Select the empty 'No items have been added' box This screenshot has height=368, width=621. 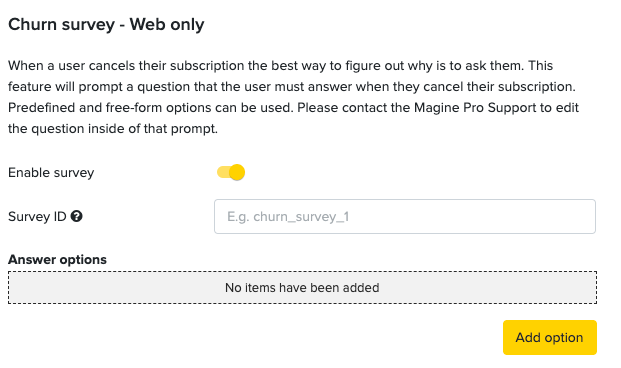click(x=302, y=288)
